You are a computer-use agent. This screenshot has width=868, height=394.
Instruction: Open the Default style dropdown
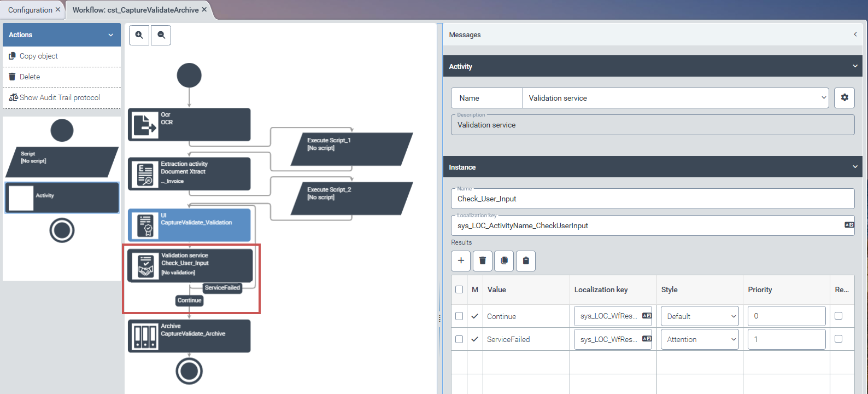(x=700, y=316)
